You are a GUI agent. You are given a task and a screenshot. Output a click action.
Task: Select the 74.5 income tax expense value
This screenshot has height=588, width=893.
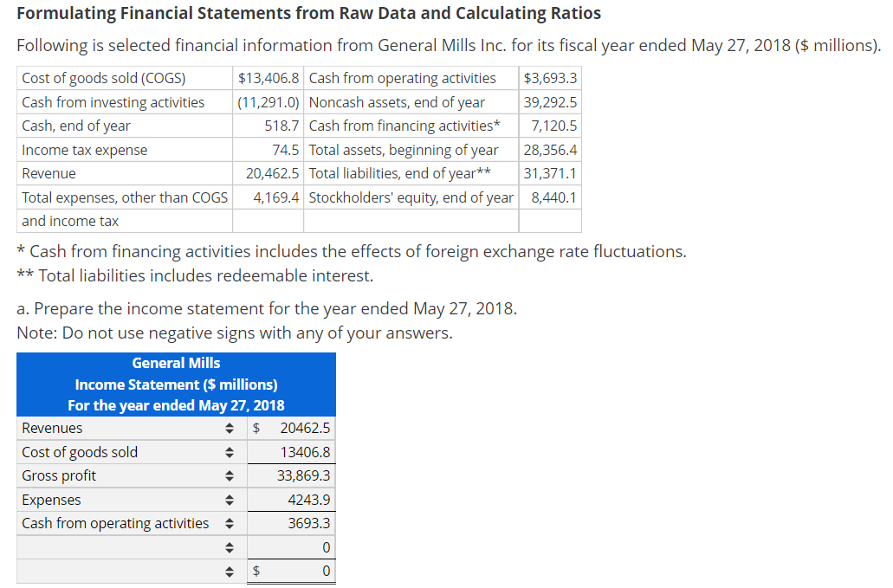coord(269,150)
